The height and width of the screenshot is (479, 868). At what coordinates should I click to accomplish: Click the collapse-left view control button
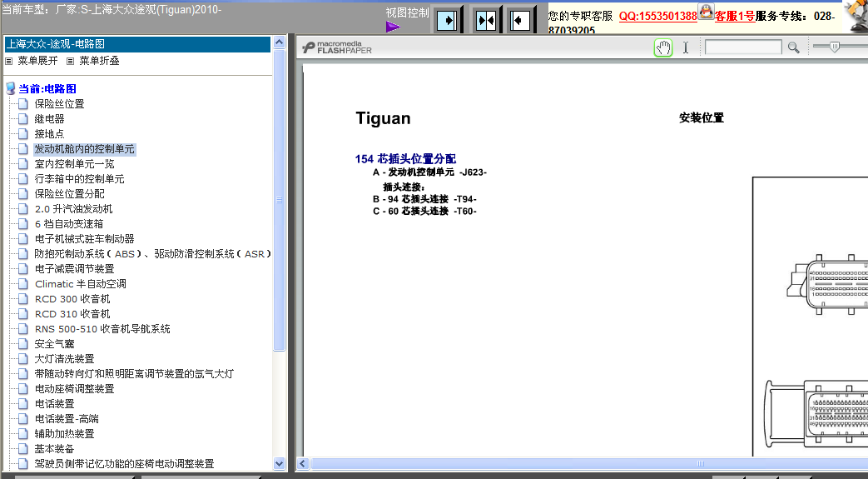pos(519,21)
